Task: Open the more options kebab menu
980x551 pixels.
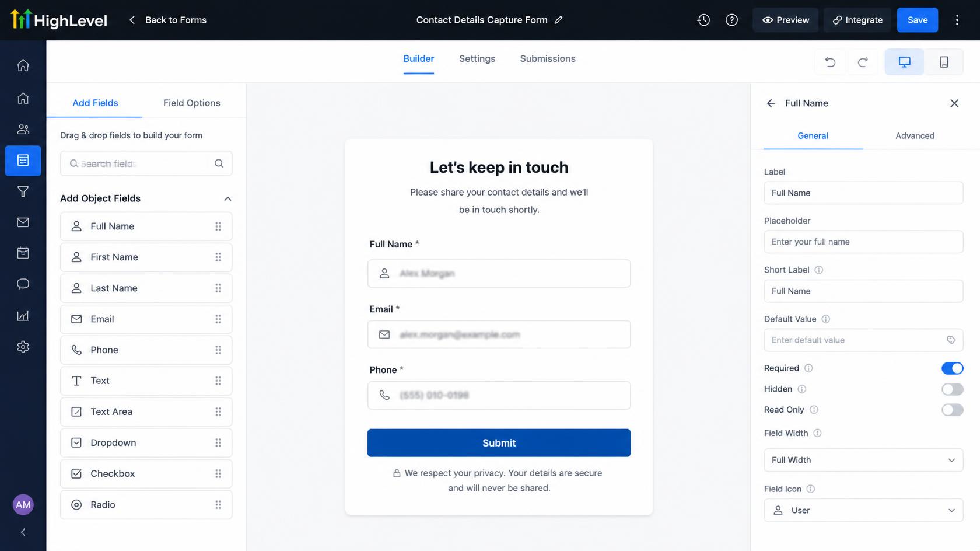Action: [x=957, y=20]
